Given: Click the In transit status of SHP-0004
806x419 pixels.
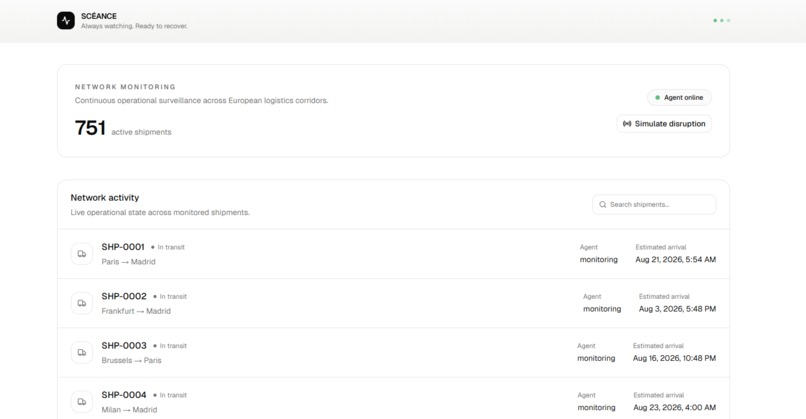Looking at the screenshot, I should click(170, 395).
